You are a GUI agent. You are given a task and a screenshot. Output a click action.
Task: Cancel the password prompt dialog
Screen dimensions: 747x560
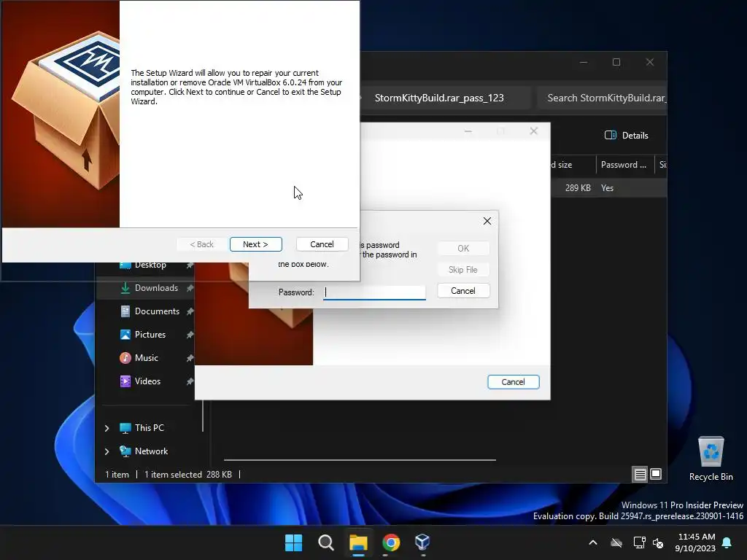(x=463, y=291)
